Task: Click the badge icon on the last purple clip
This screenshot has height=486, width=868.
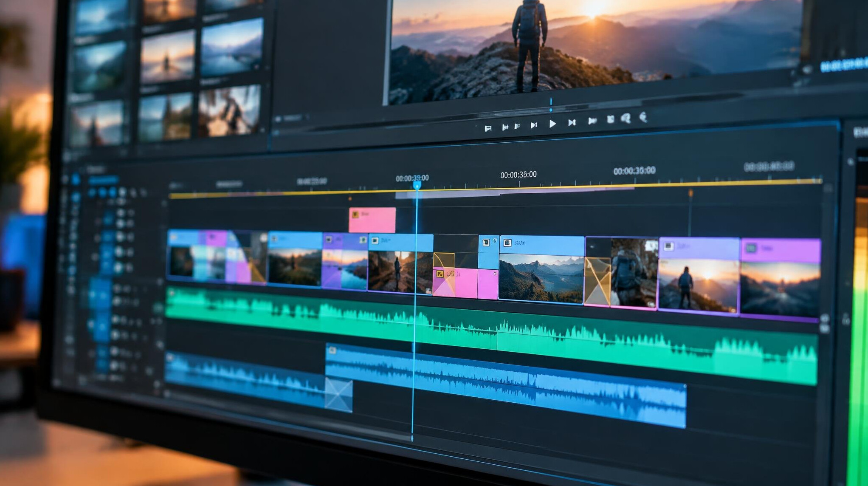Action: (751, 248)
